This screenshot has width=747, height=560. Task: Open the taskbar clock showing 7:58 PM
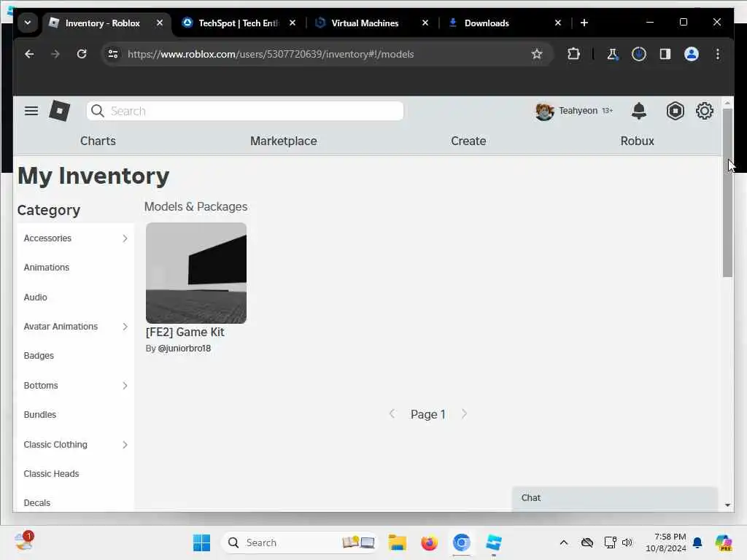point(665,542)
